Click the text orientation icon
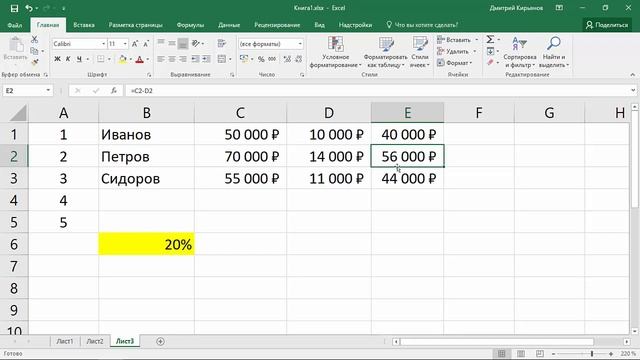 click(x=196, y=43)
